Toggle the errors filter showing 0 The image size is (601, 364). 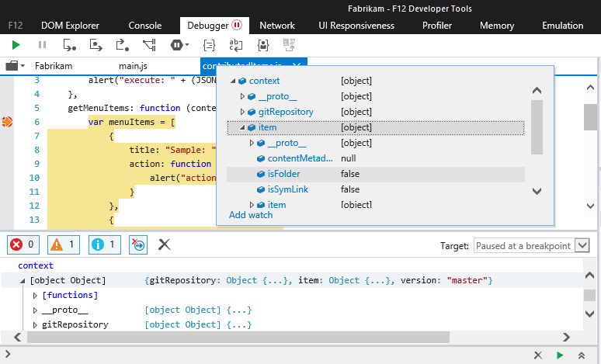pyautogui.click(x=23, y=245)
